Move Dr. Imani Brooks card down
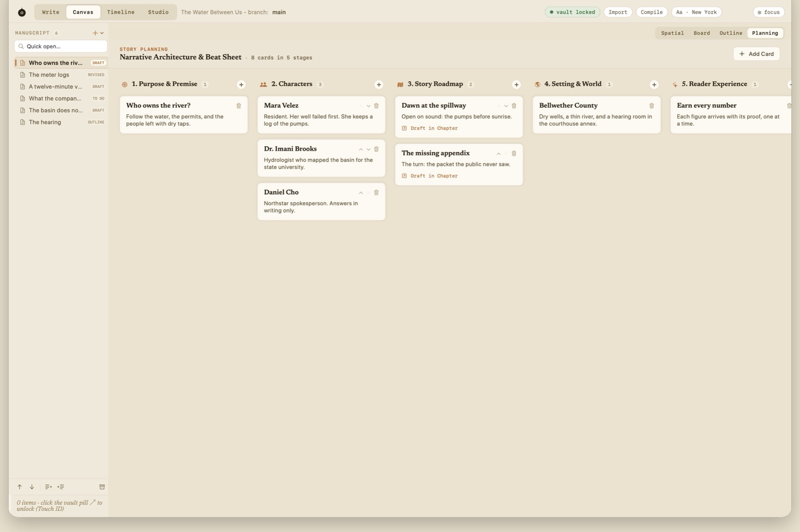Screen dimensions: 800x532 [x=368, y=149]
